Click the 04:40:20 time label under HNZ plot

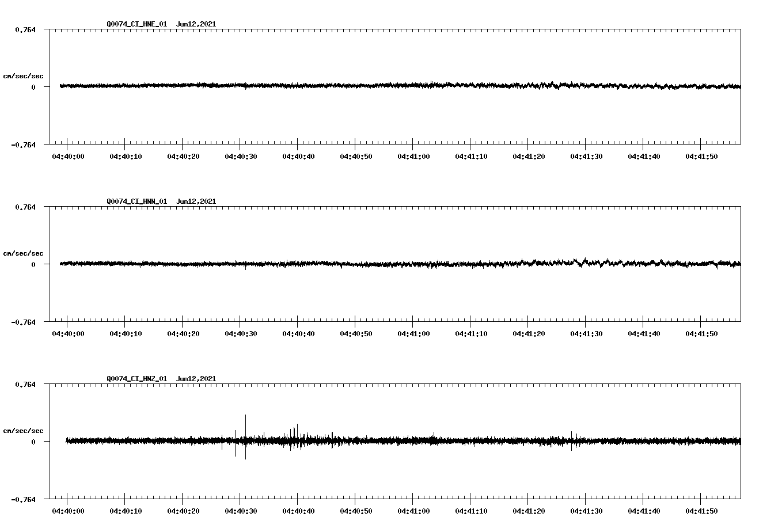click(183, 511)
